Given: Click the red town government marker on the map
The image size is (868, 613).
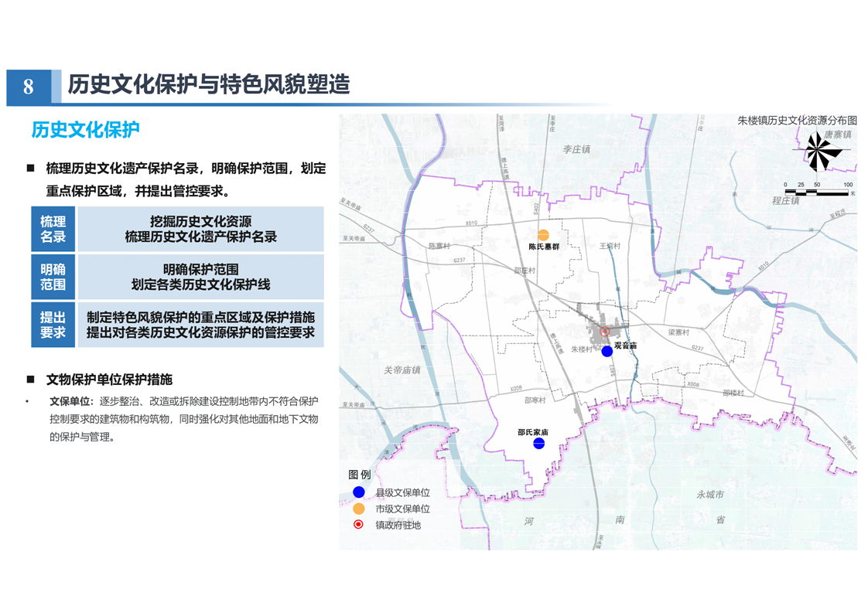Looking at the screenshot, I should pos(605,332).
